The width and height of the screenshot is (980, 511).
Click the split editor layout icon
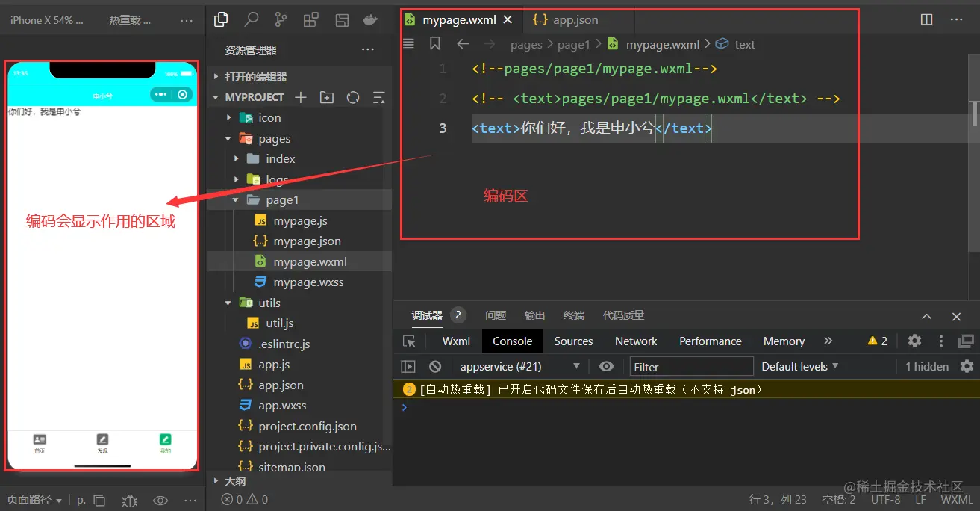tap(926, 20)
